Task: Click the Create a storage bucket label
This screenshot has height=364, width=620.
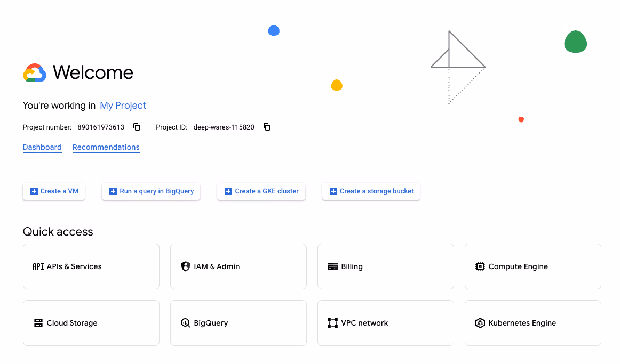Action: pos(377,191)
